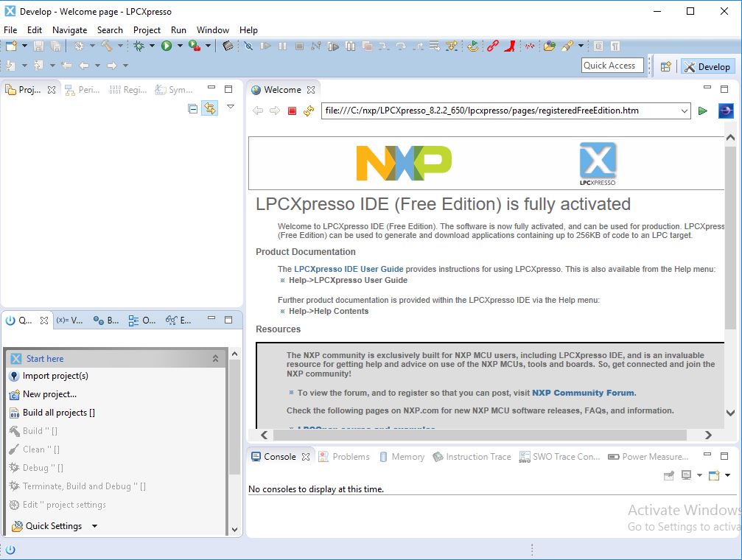Click Import project(s) in Quickstart panel
Image resolution: width=742 pixels, height=560 pixels.
pyautogui.click(x=55, y=376)
